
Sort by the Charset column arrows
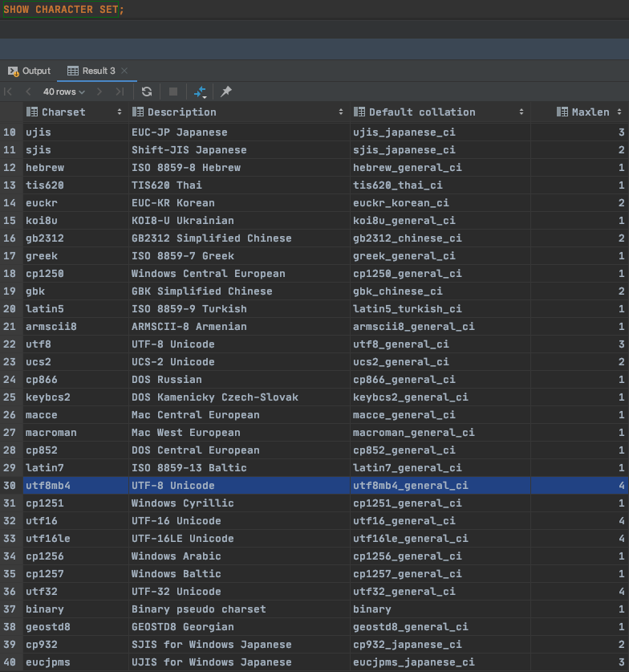120,112
